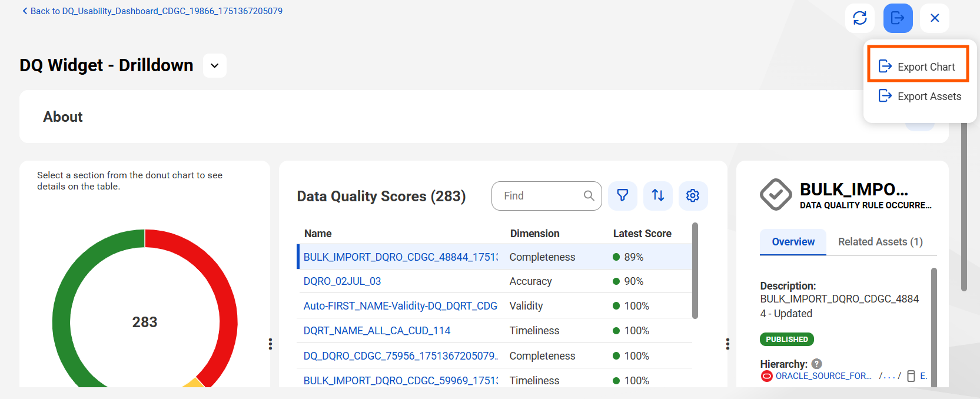Open DQ_DQRO_CDGC_75956 link
980x399 pixels.
(x=400, y=356)
